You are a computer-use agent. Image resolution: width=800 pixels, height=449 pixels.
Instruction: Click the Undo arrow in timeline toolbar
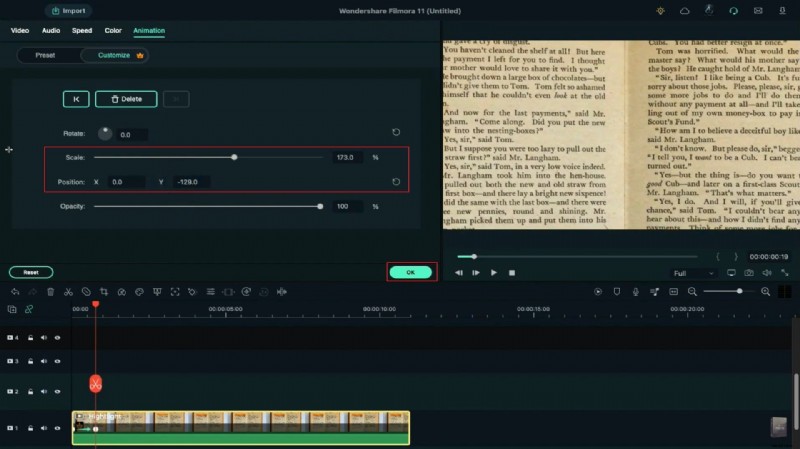point(14,292)
